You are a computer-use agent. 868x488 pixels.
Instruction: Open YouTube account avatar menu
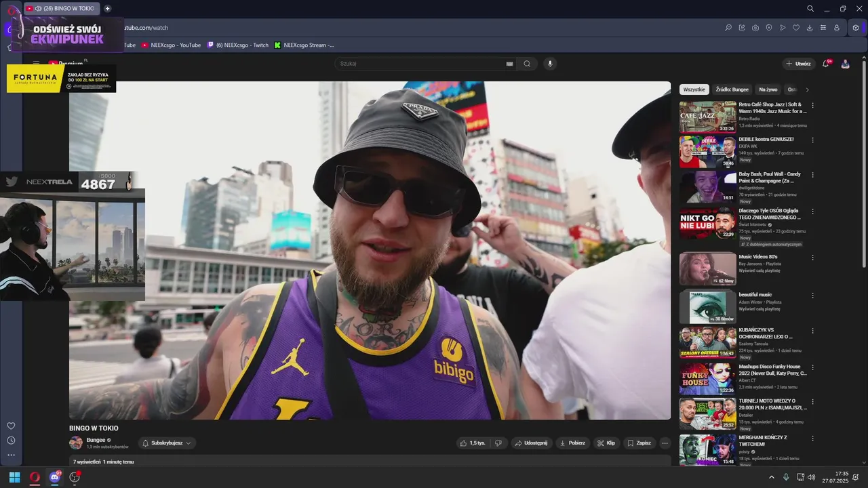tap(845, 64)
